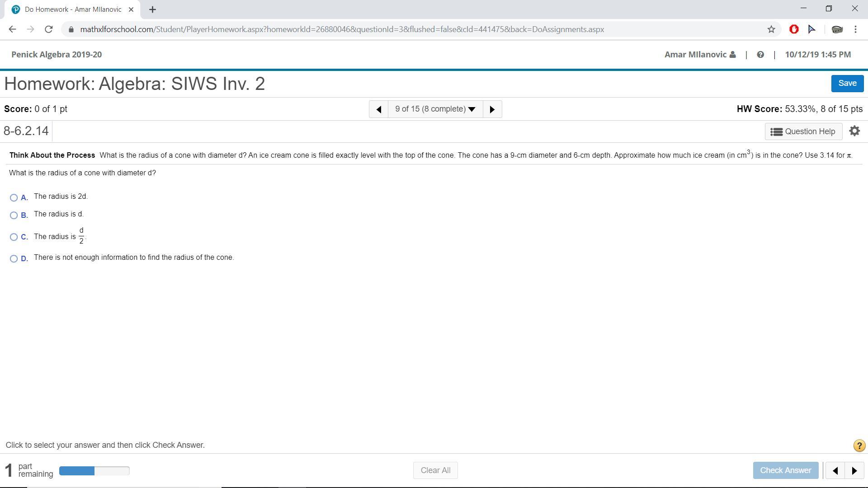
Task: Click the bottom-right next part arrow
Action: point(854,470)
